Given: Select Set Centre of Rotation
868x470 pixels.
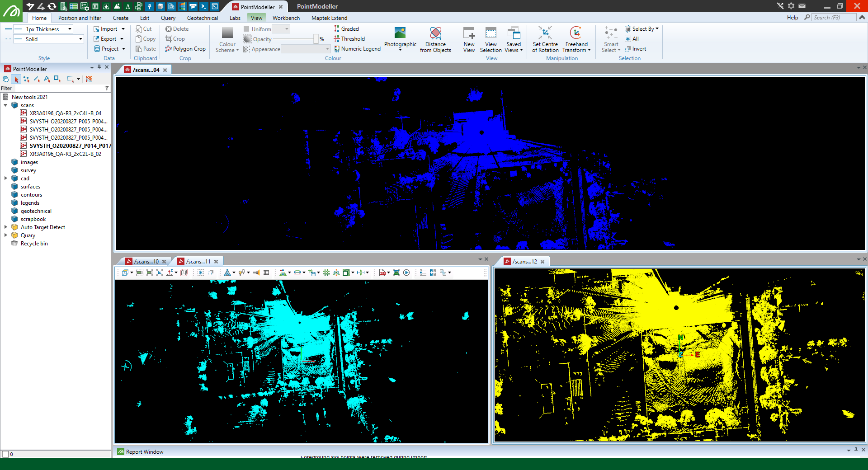Looking at the screenshot, I should tap(545, 39).
